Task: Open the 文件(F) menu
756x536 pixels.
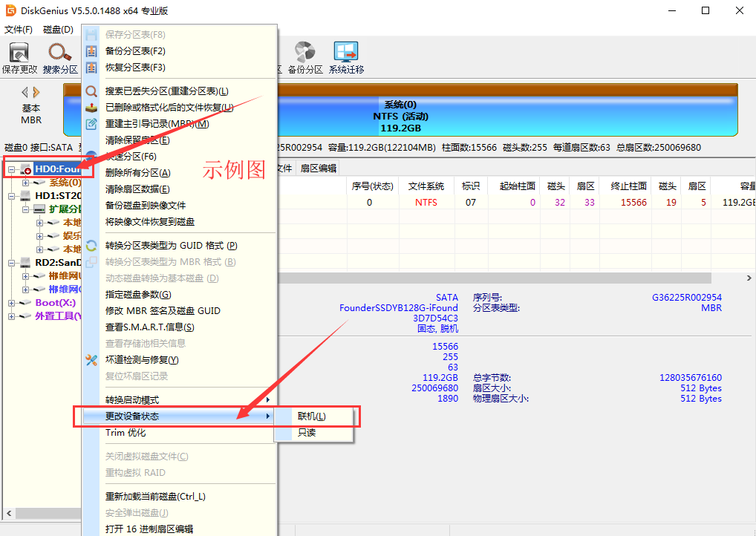Action: 19,30
